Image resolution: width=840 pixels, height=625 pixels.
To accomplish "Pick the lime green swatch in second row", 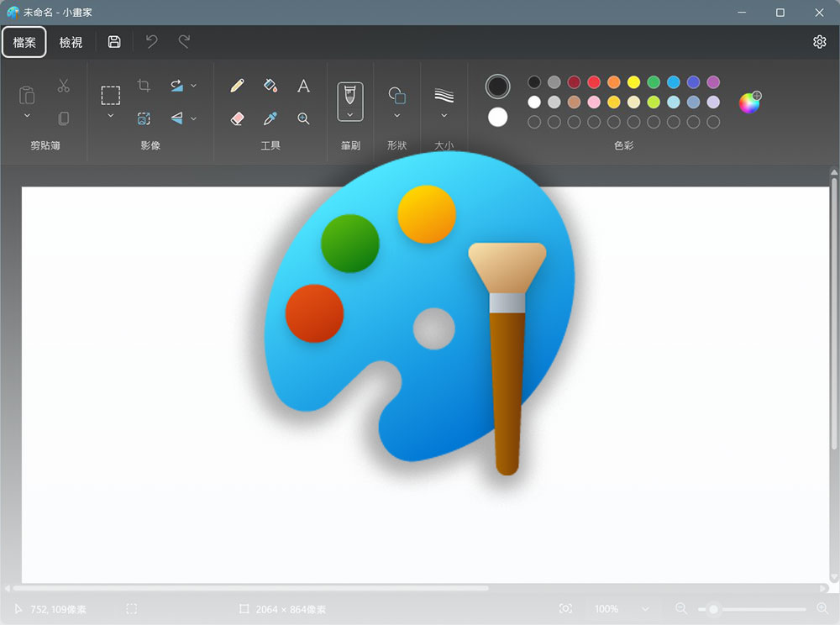I will [654, 102].
